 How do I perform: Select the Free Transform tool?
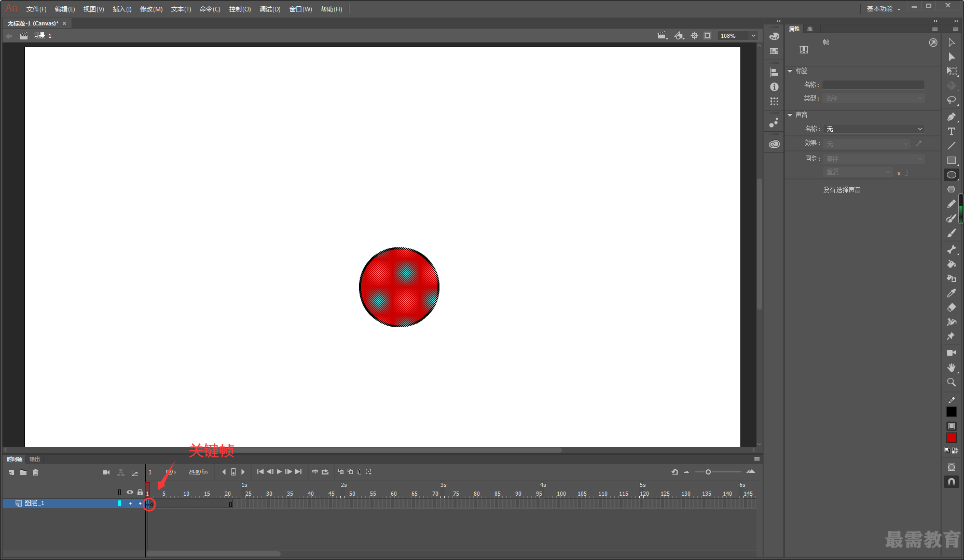pos(952,72)
